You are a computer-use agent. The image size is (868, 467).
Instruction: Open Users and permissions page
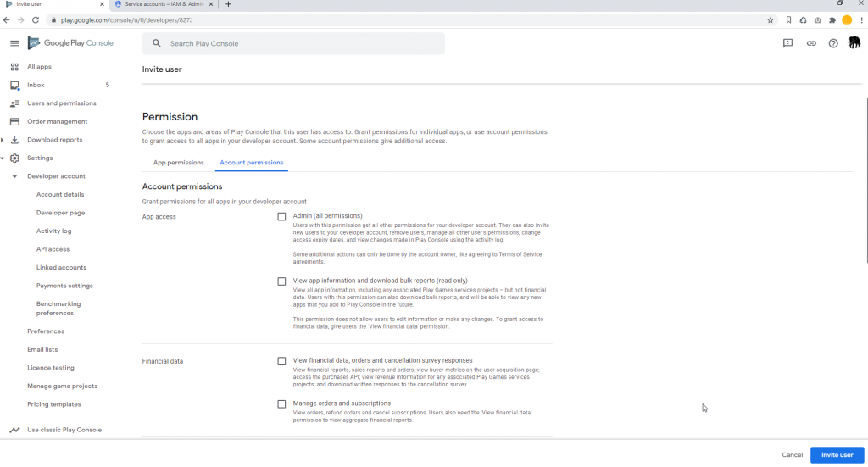[61, 103]
